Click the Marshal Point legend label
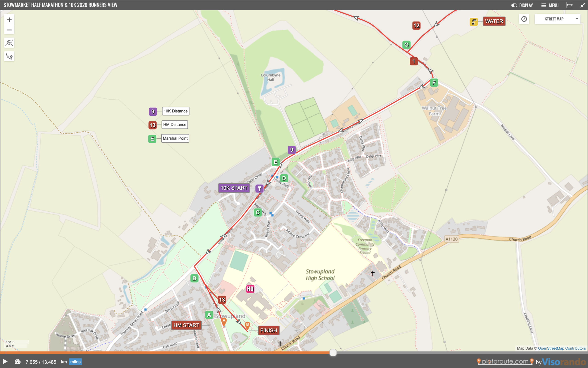Viewport: 588px width, 368px height. pos(175,138)
